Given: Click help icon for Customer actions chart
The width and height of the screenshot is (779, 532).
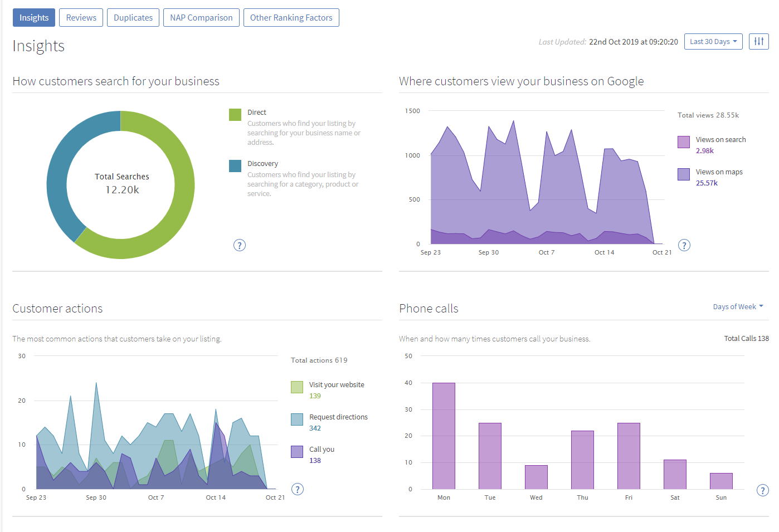Looking at the screenshot, I should (298, 489).
